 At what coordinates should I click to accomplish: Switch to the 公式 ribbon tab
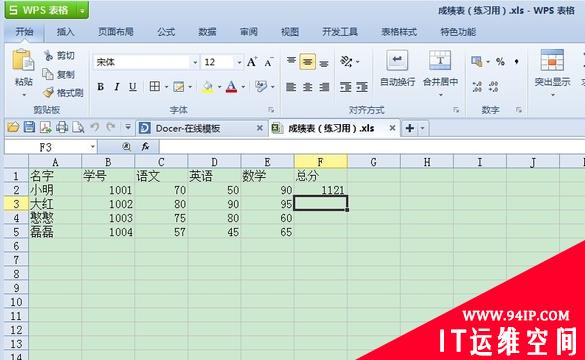pyautogui.click(x=166, y=32)
